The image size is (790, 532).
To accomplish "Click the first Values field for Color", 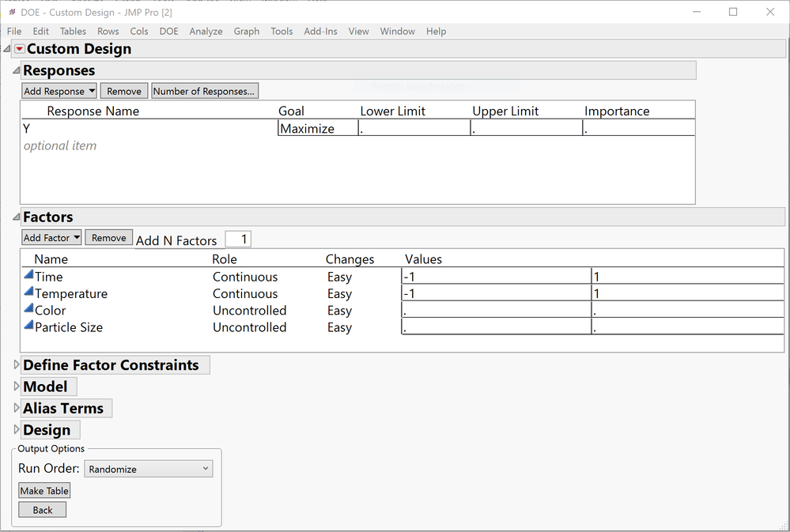I will 497,311.
